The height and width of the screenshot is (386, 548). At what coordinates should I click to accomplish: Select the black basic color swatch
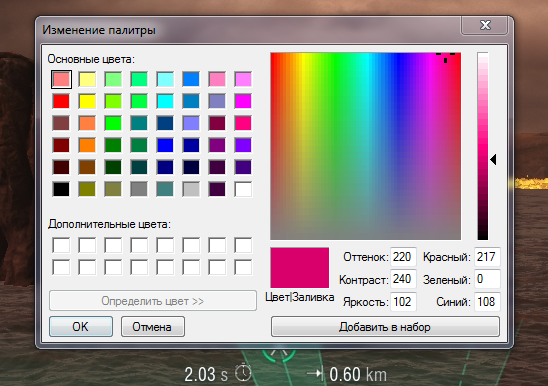pos(61,189)
